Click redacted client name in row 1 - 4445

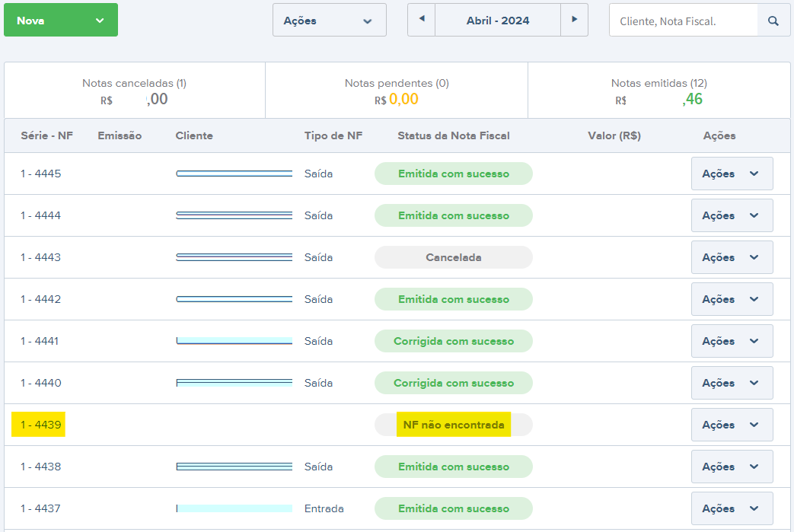pyautogui.click(x=234, y=174)
